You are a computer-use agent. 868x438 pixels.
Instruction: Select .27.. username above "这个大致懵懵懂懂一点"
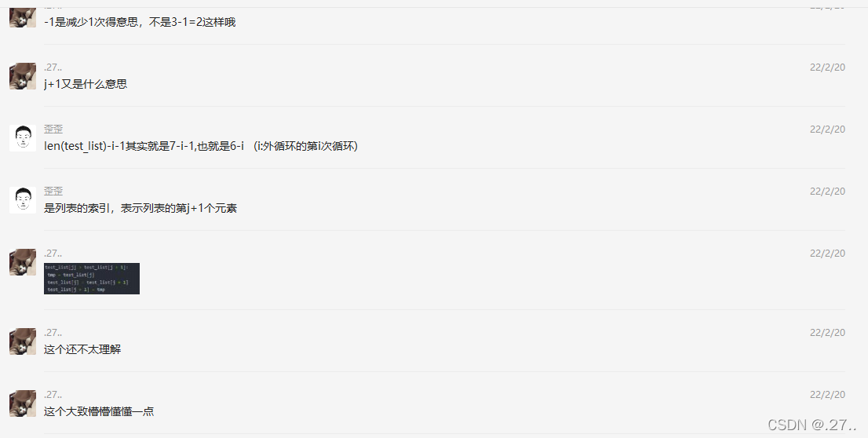coord(53,394)
